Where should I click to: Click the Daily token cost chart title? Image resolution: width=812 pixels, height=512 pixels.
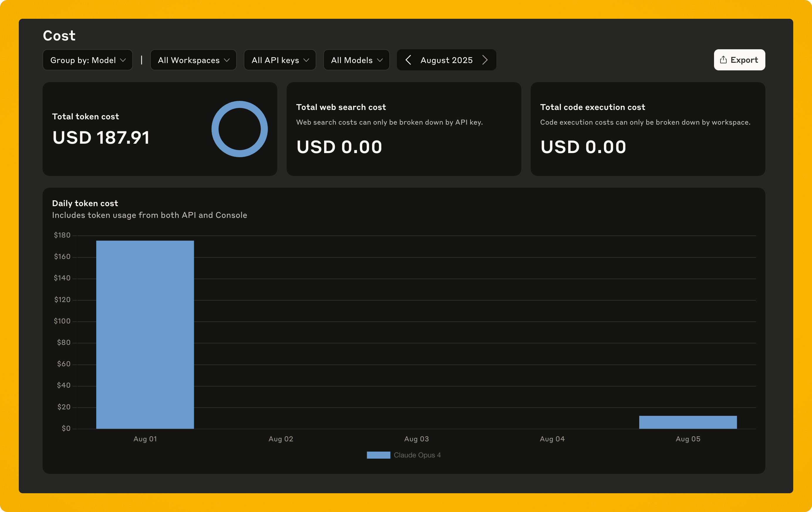[85, 203]
